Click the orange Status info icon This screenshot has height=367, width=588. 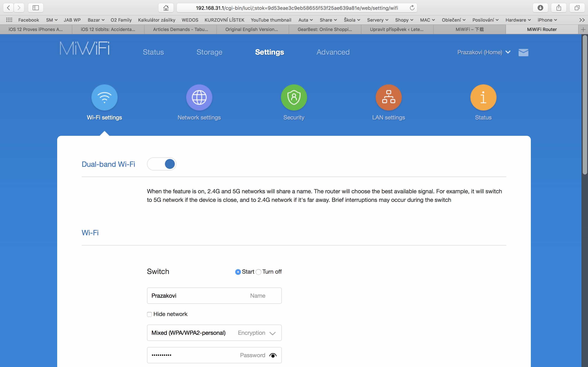tap(483, 97)
